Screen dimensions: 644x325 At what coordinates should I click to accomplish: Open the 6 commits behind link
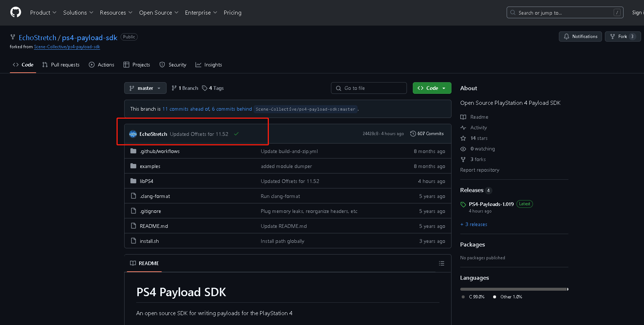coord(232,109)
